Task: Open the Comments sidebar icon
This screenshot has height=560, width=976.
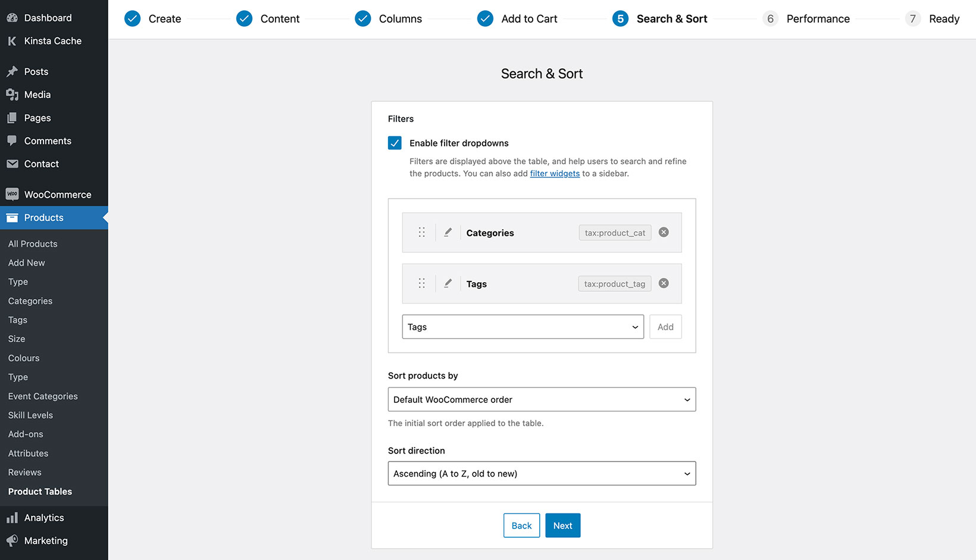Action: pos(12,140)
